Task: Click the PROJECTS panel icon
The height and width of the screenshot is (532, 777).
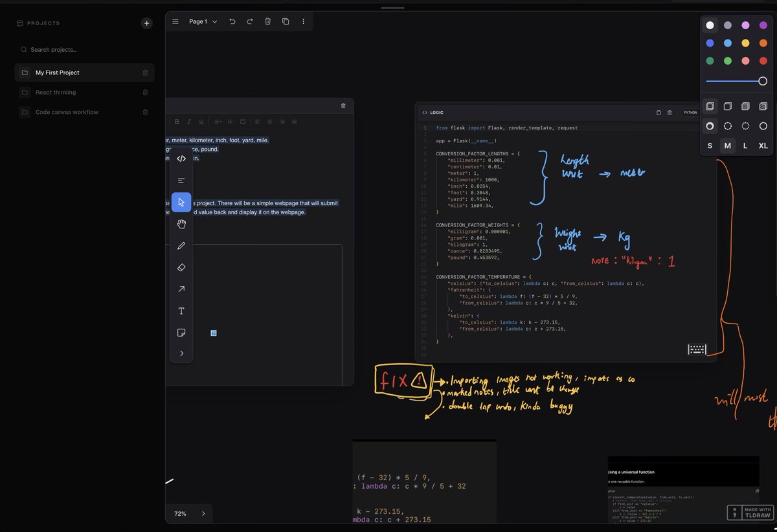Action: [x=19, y=23]
